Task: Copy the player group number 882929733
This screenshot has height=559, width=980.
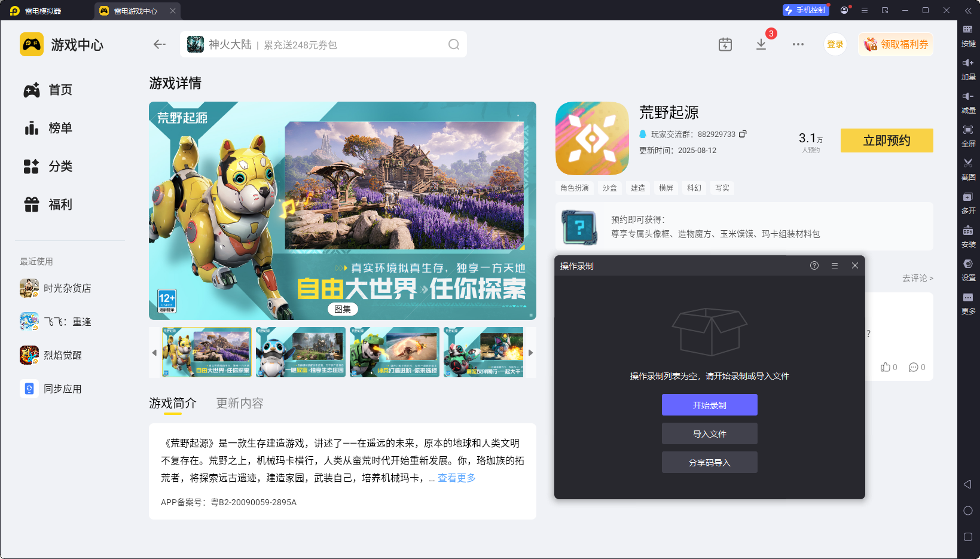Action: pos(743,134)
